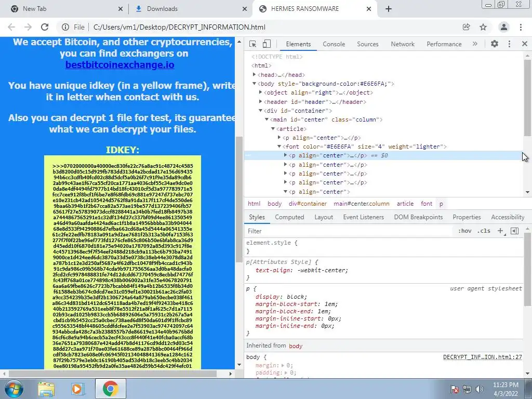
Task: Click the bestbitcoinexchange.io link
Action: [120, 64]
